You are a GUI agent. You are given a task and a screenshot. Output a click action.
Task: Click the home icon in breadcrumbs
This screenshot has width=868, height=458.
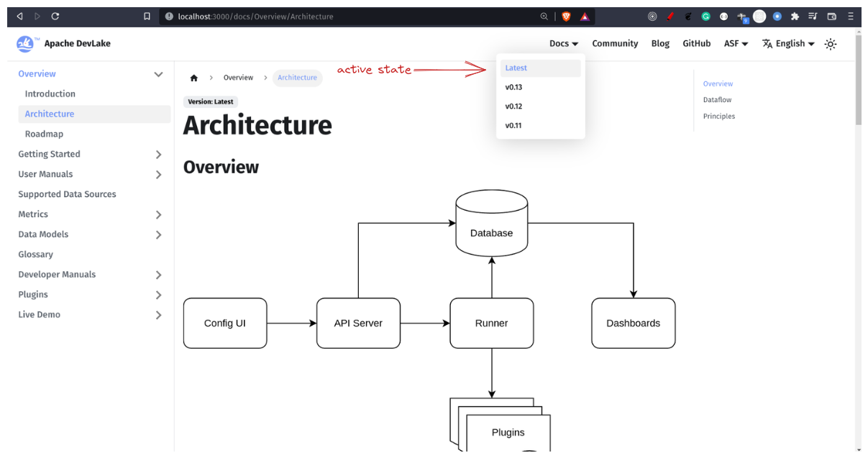click(193, 78)
